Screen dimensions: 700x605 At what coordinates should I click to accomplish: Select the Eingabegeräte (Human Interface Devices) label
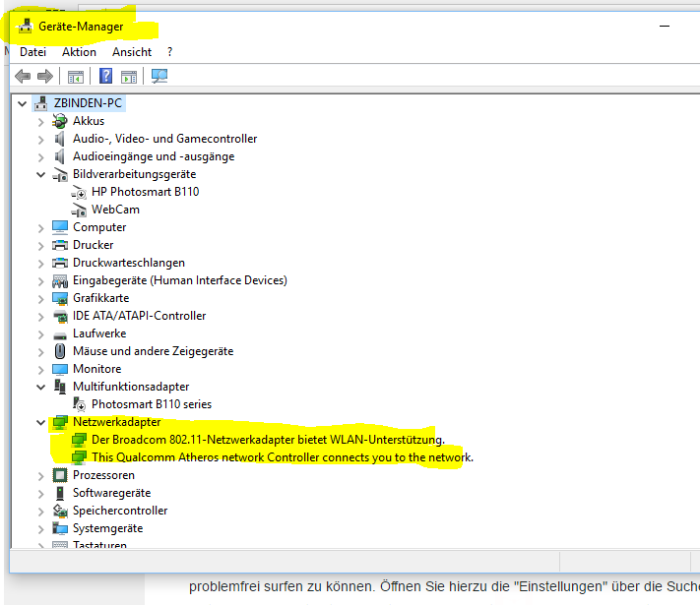tap(180, 280)
